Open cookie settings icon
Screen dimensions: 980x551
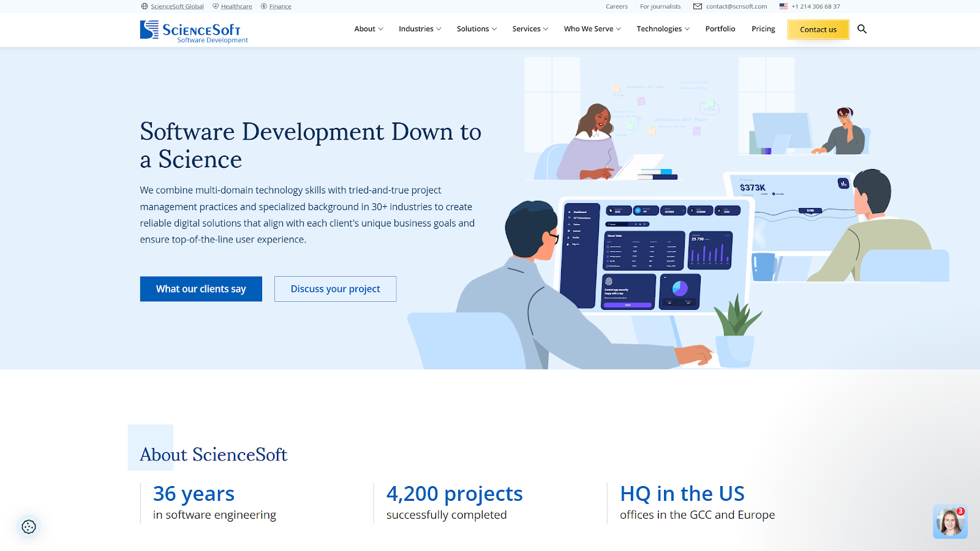pos(29,527)
